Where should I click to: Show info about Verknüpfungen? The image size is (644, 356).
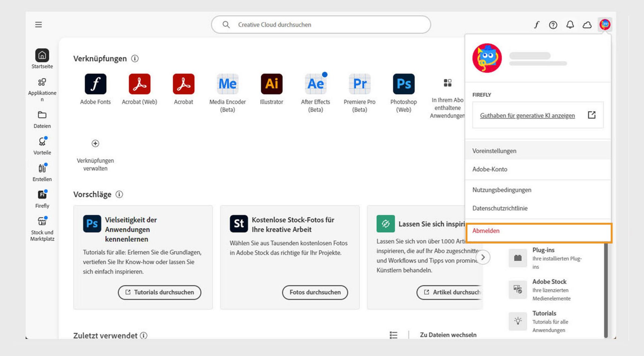tap(135, 58)
